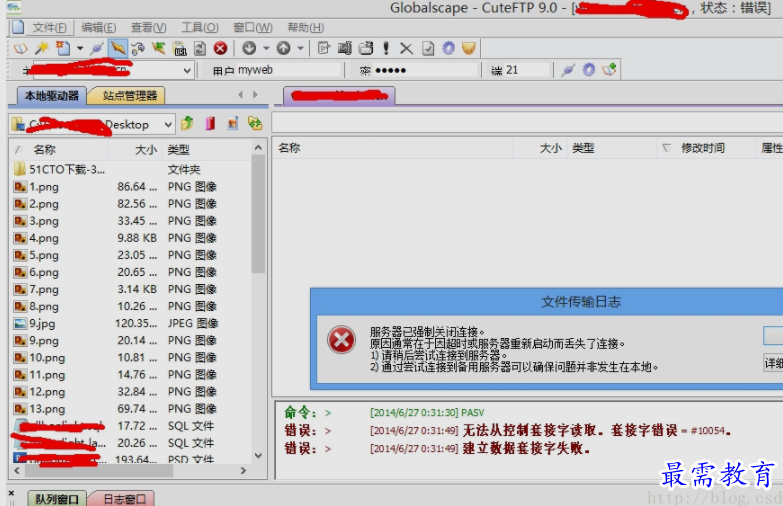The image size is (783, 506).
Task: Open the 查看(V) menu
Action: pyautogui.click(x=149, y=27)
